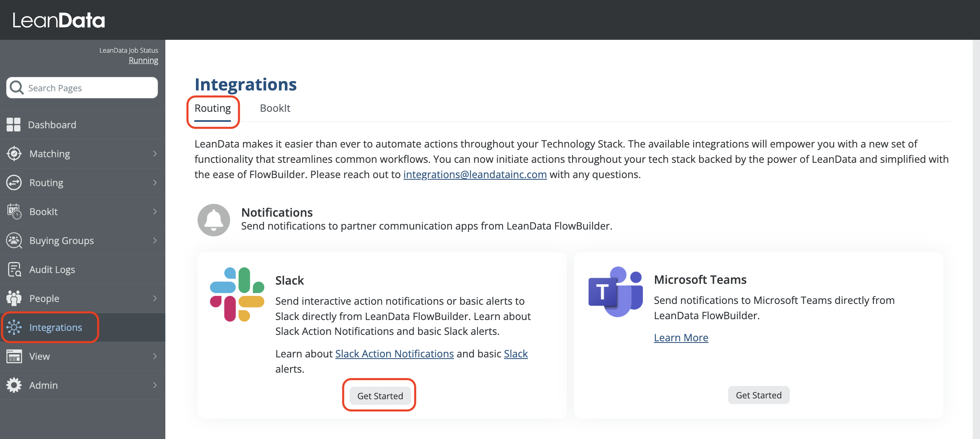Click the Slack card title

point(290,280)
